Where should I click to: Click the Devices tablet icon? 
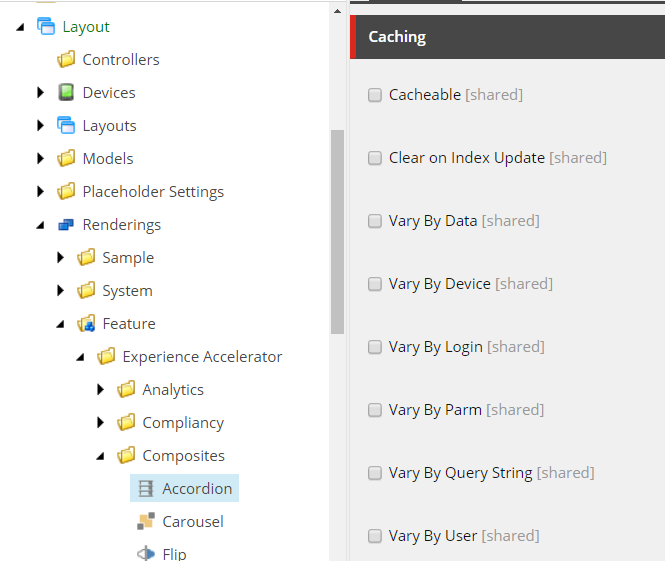coord(66,92)
